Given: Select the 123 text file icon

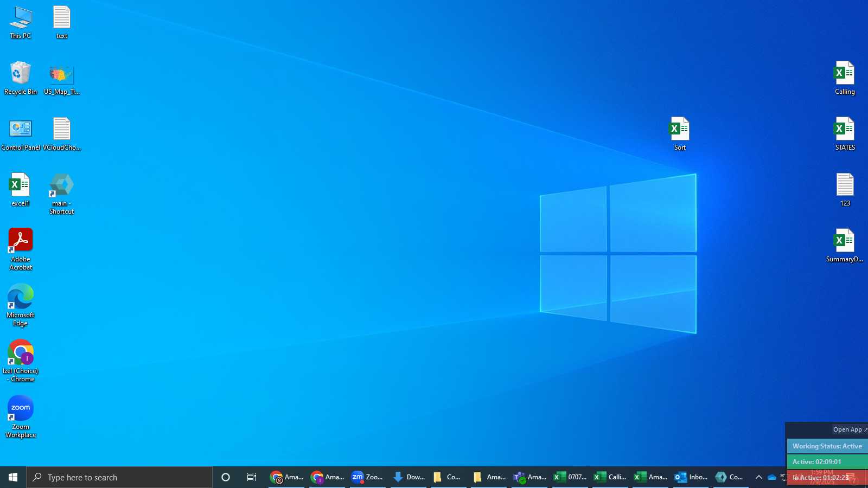Looking at the screenshot, I should click(845, 190).
